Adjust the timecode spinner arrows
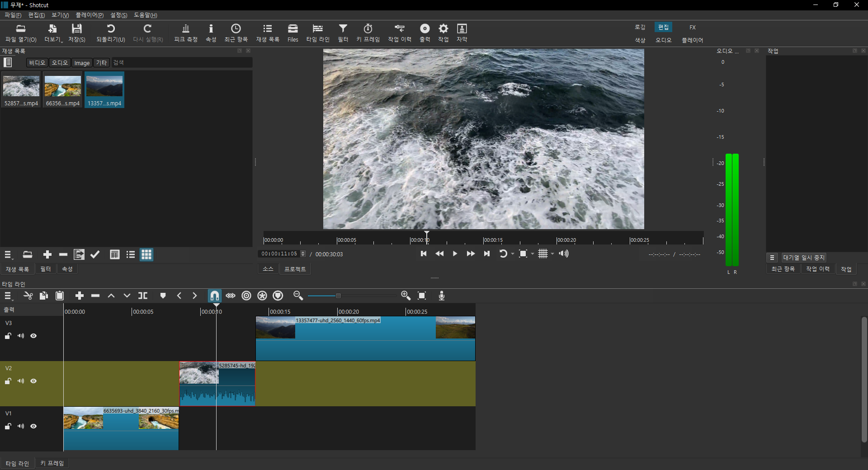 point(303,254)
